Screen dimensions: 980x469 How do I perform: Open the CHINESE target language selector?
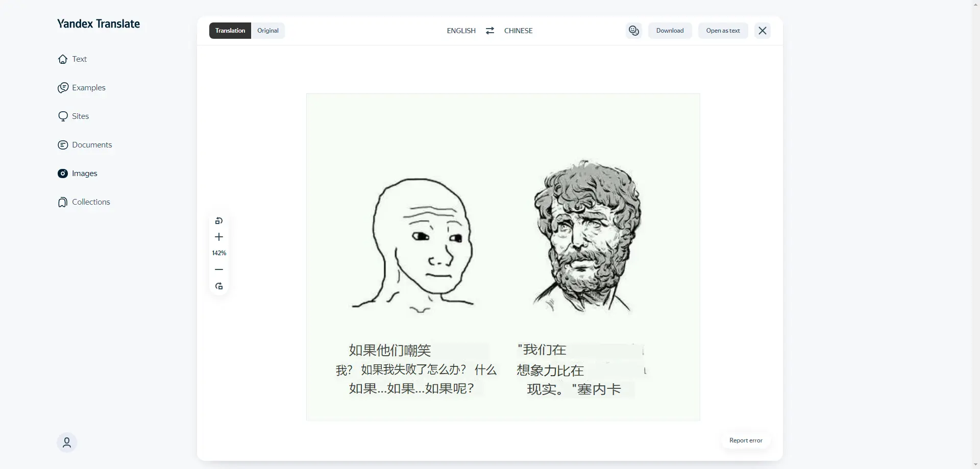pyautogui.click(x=519, y=31)
